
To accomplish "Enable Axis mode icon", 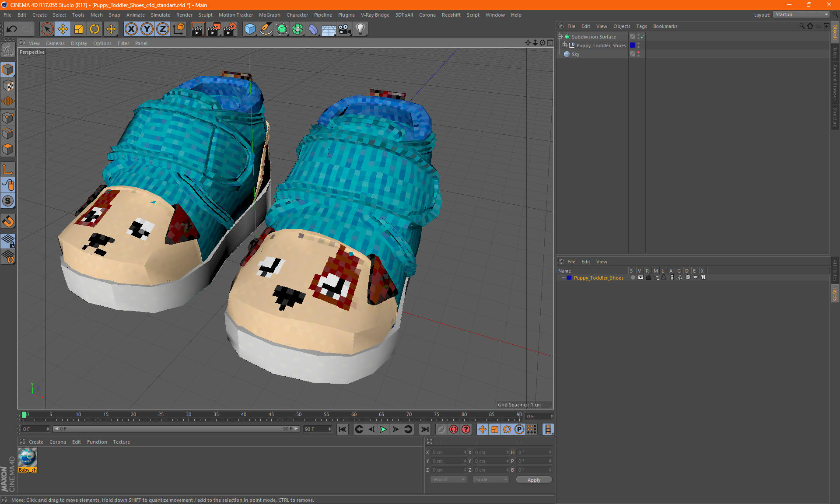I will (x=8, y=169).
